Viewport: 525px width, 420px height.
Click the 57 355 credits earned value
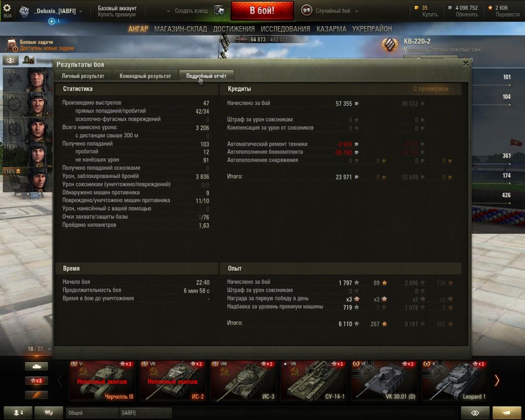pos(344,104)
